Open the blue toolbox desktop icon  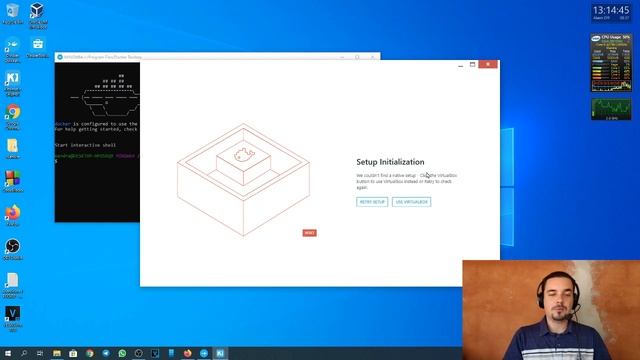pyautogui.click(x=38, y=47)
